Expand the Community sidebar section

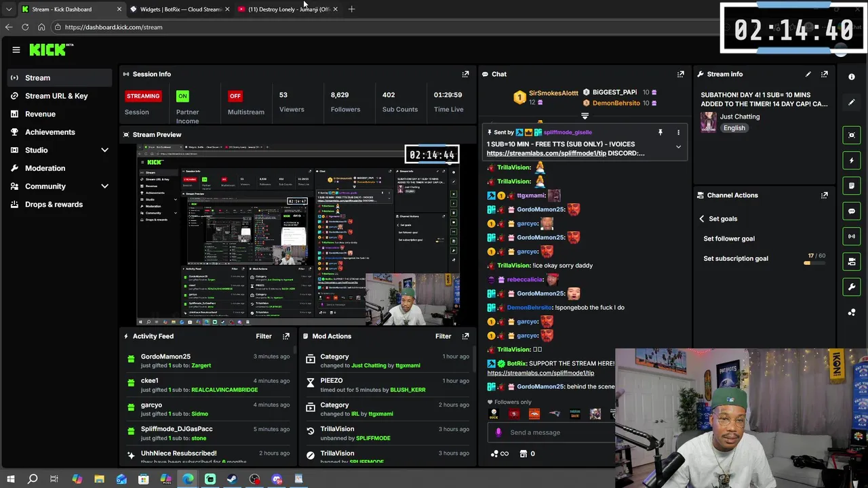click(104, 186)
